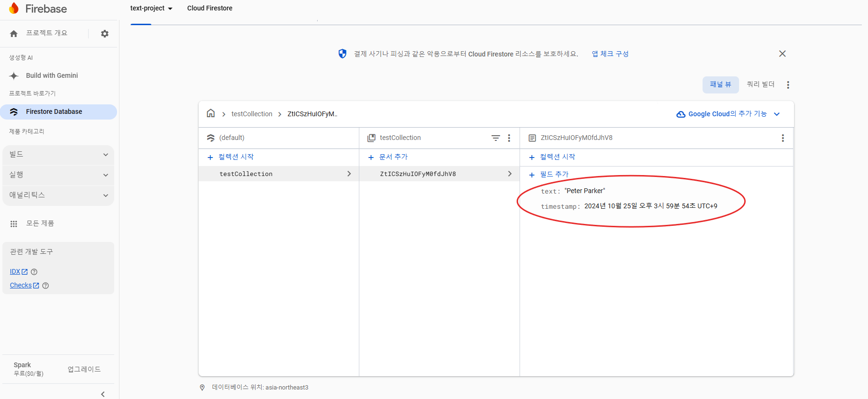Switch to 패널 뷰 tab

tap(721, 85)
